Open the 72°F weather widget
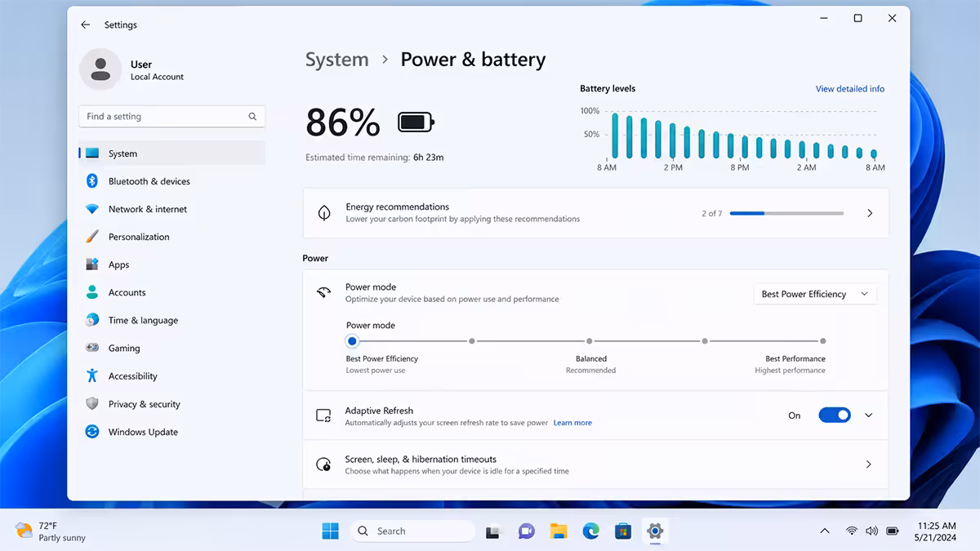980x551 pixels. click(x=51, y=531)
